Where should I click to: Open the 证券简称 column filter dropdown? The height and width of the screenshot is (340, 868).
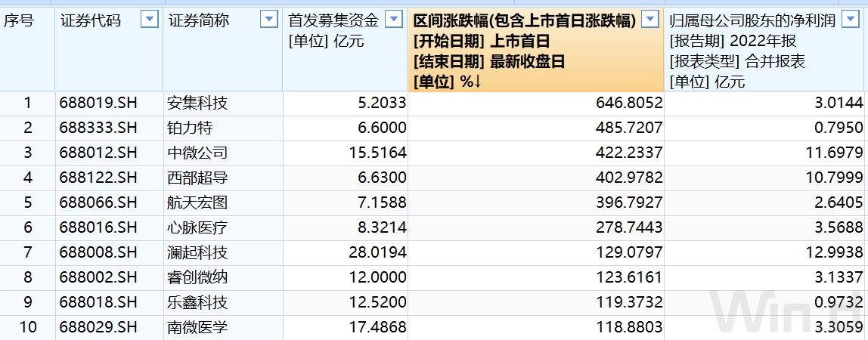[268, 20]
